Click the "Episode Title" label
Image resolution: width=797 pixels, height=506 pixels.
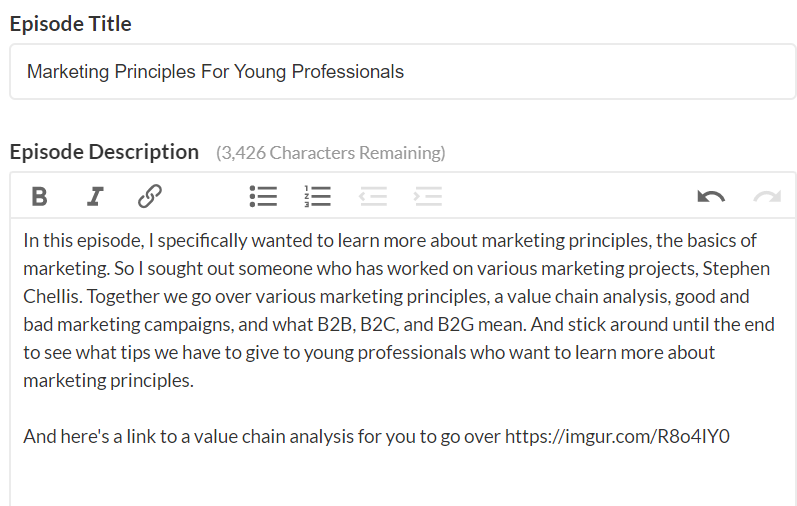pos(71,24)
